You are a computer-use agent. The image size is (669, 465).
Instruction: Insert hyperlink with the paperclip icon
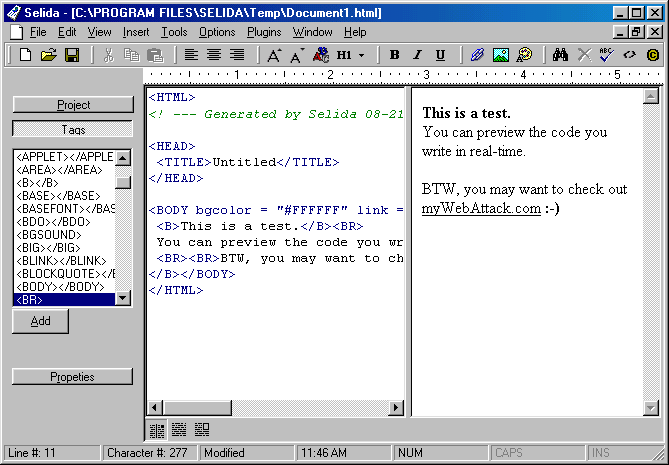477,55
